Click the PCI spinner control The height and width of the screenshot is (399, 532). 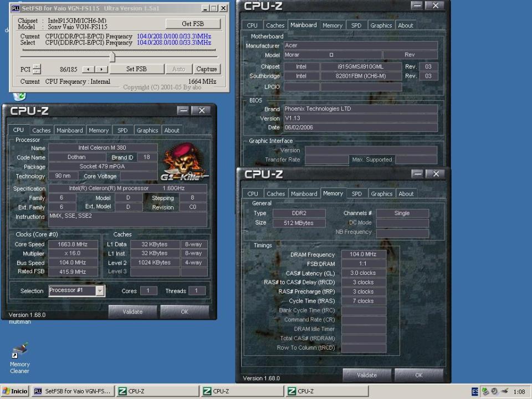point(37,69)
